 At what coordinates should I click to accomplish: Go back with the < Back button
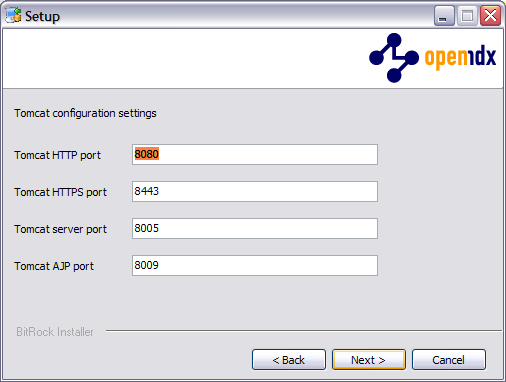(x=289, y=360)
